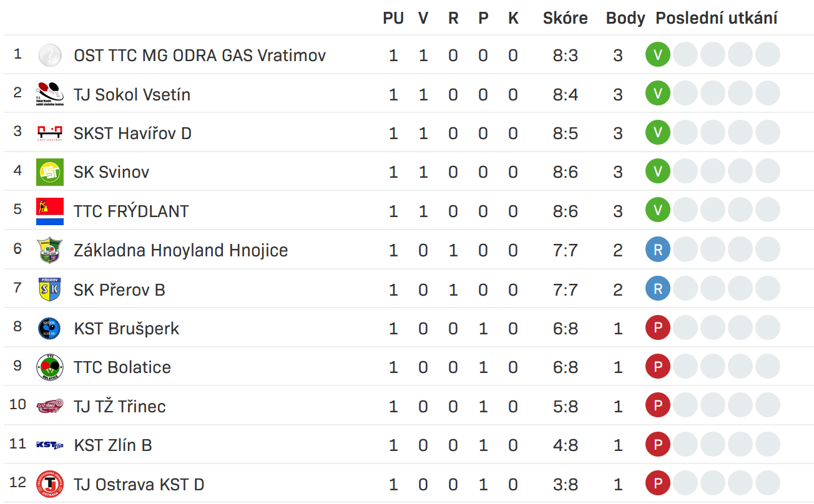Click the green SK Svinov logo

(50, 172)
